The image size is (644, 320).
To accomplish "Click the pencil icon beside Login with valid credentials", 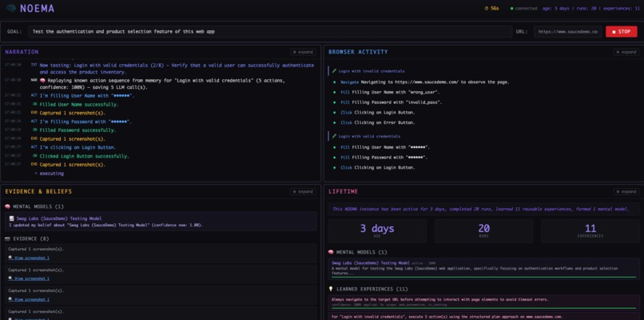I will (x=334, y=136).
